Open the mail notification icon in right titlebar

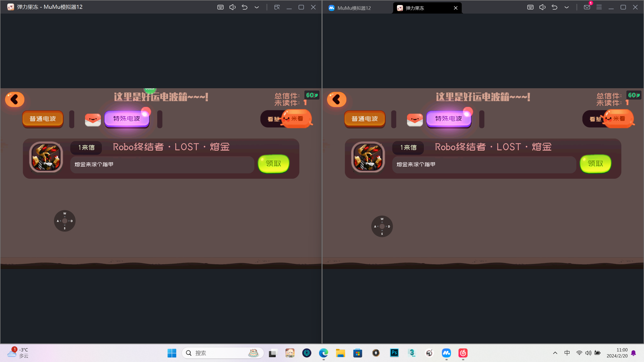click(587, 7)
